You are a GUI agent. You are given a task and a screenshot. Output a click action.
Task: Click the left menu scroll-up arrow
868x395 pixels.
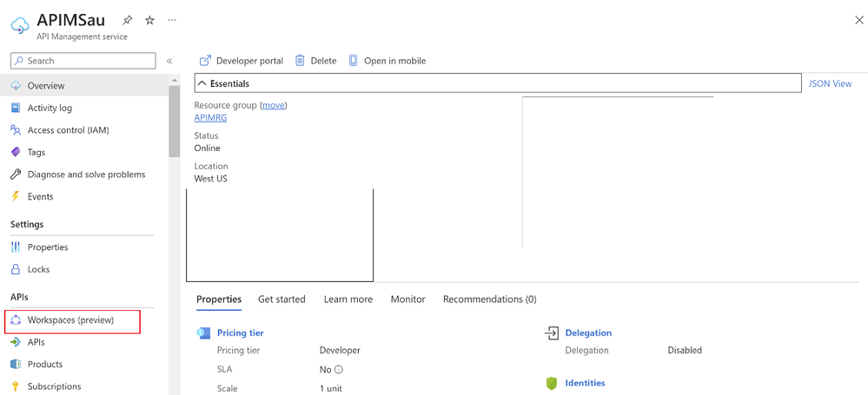pyautogui.click(x=175, y=80)
